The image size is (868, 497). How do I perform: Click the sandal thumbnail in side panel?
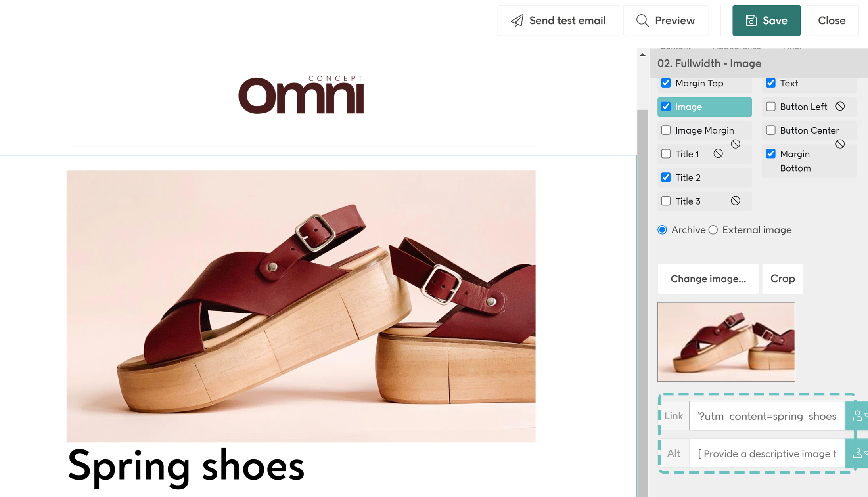(726, 342)
